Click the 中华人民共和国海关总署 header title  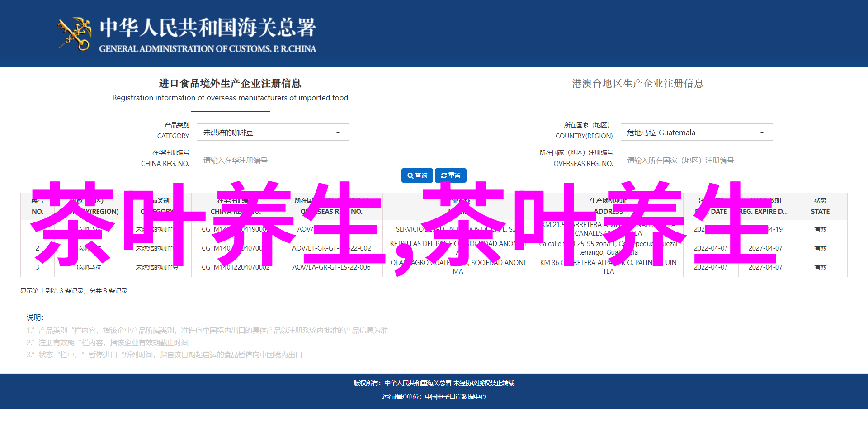(208, 28)
